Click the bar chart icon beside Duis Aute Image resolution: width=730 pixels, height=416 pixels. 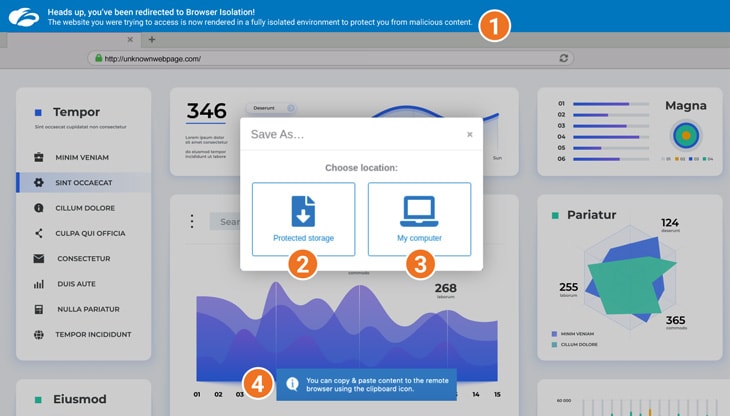39,284
